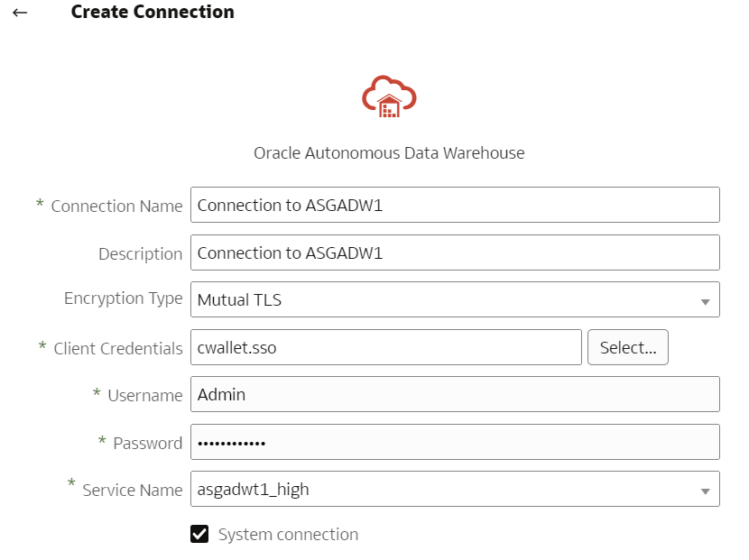The image size is (749, 560).
Task: Toggle the System connection checkbox
Action: coord(199,534)
